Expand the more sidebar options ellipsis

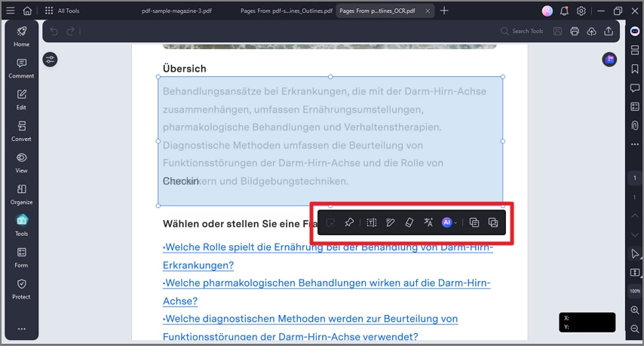(x=21, y=329)
